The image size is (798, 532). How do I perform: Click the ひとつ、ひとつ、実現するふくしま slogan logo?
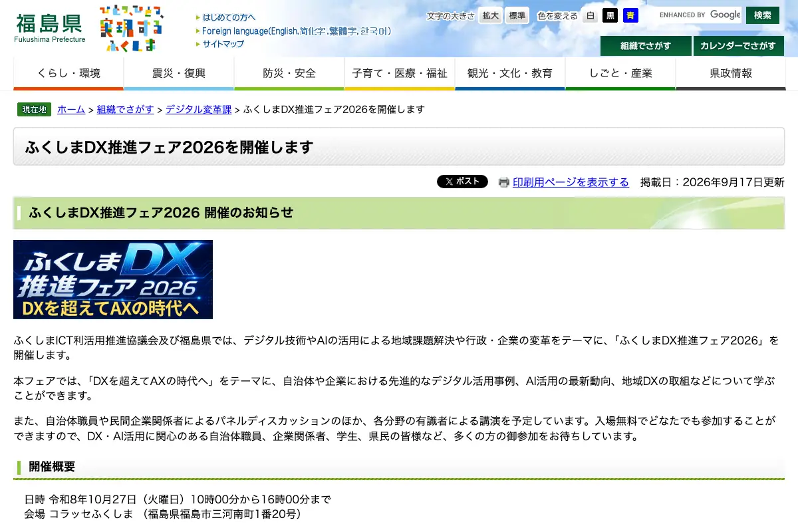point(131,29)
